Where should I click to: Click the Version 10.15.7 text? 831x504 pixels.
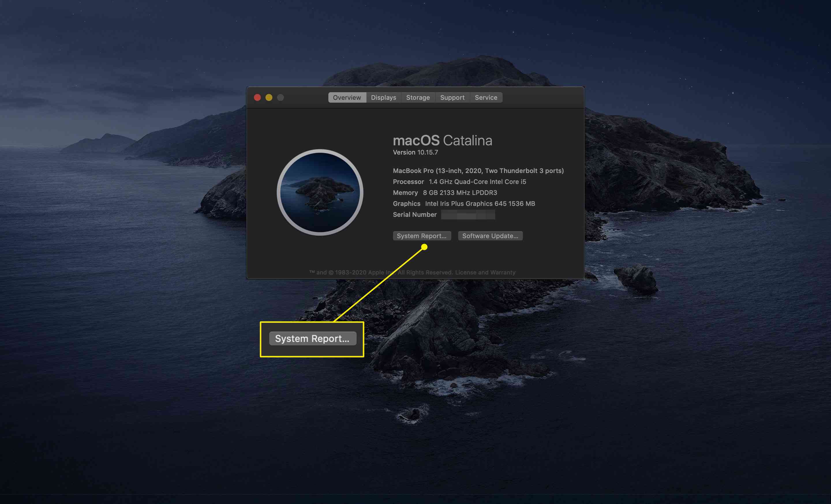[415, 152]
